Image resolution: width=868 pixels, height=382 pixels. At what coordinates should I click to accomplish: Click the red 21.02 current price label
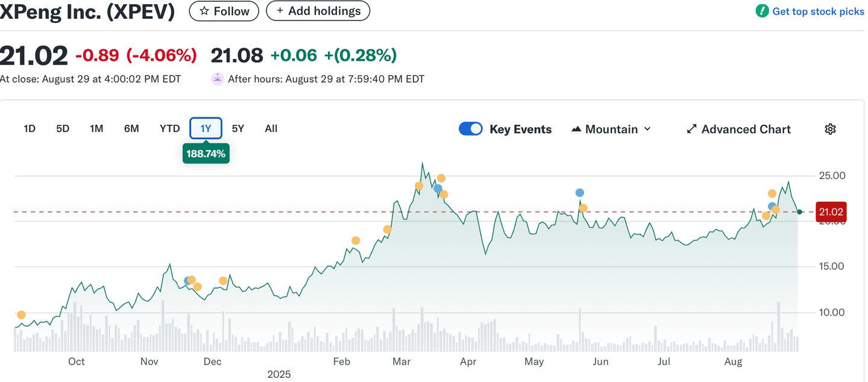(831, 212)
